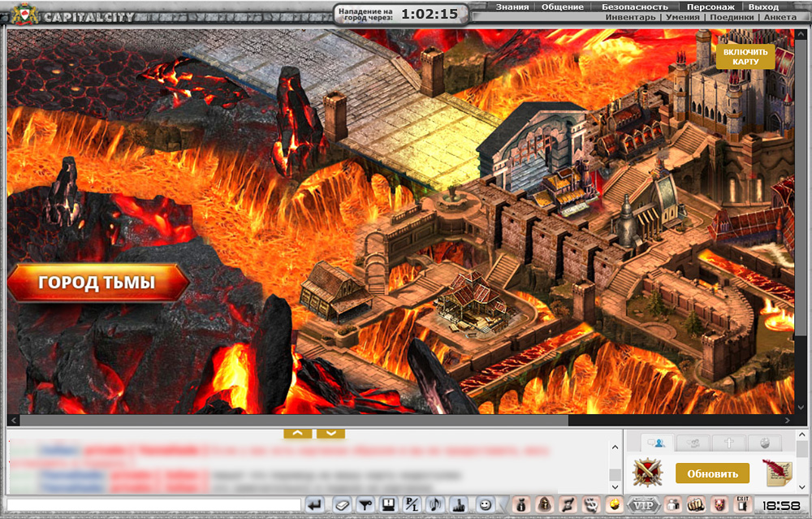812x519 pixels.
Task: Expand chat panel with up chevron
Action: click(298, 433)
